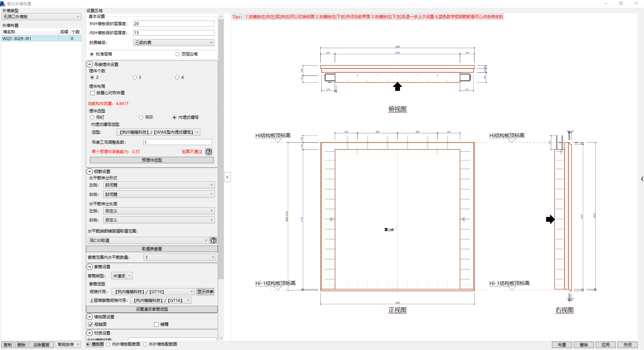The height and width of the screenshot is (350, 644).
Task: Click 取值表查看 button
Action: pyautogui.click(x=152, y=249)
